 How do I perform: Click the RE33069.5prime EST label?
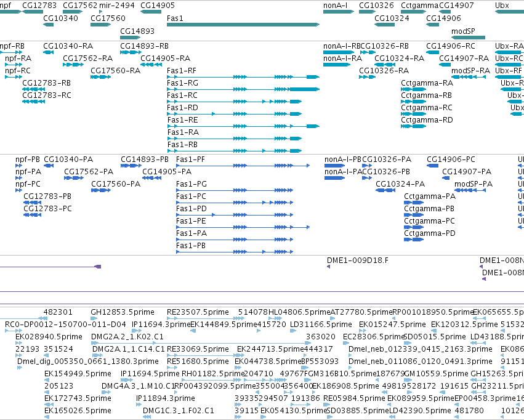click(198, 349)
